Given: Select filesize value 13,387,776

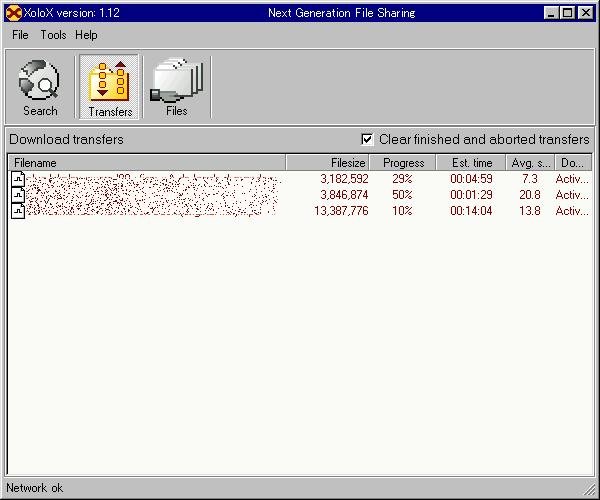Looking at the screenshot, I should tap(341, 211).
